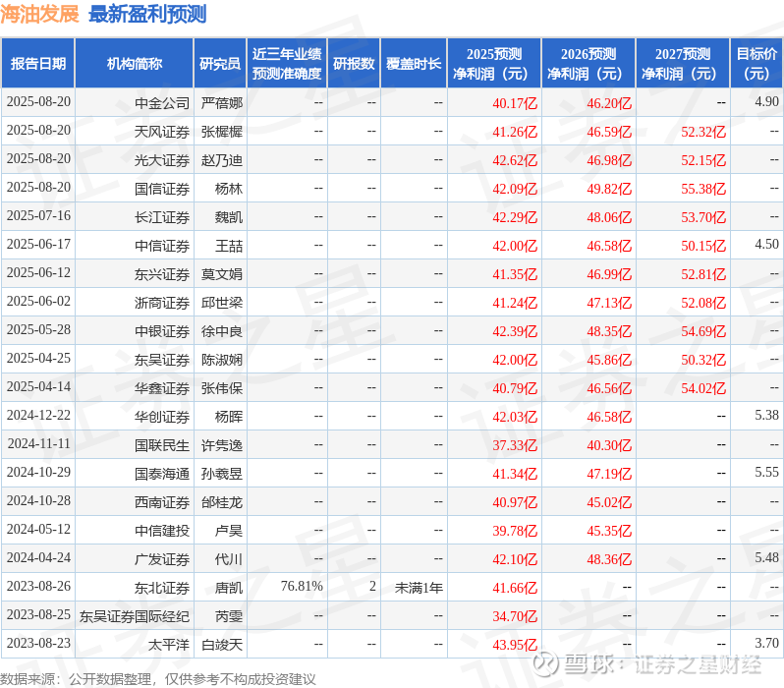Select the 2025预测净利润 column header

click(x=494, y=64)
